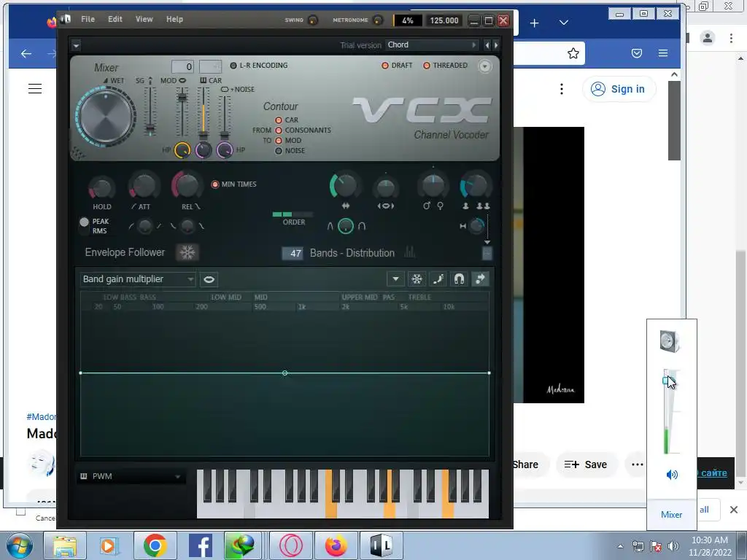Open the envelope options dropdown arrow

point(395,279)
